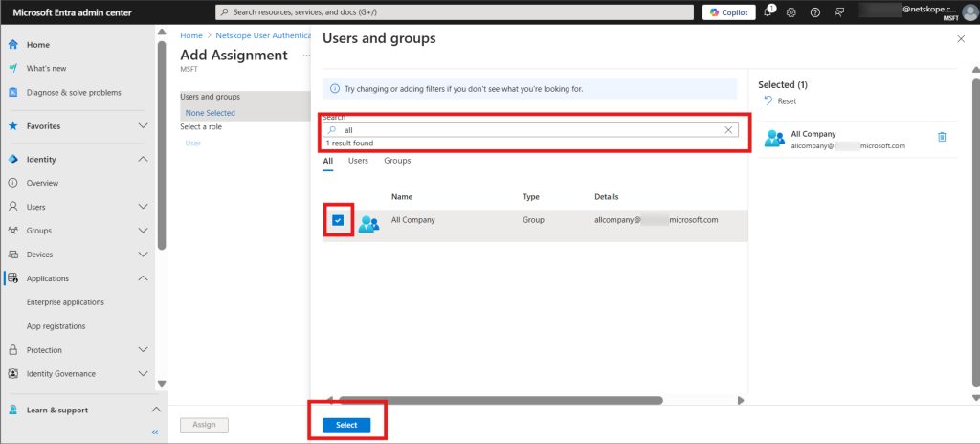Click the User role link
Viewport: 980px width, 444px height.
pyautogui.click(x=193, y=144)
